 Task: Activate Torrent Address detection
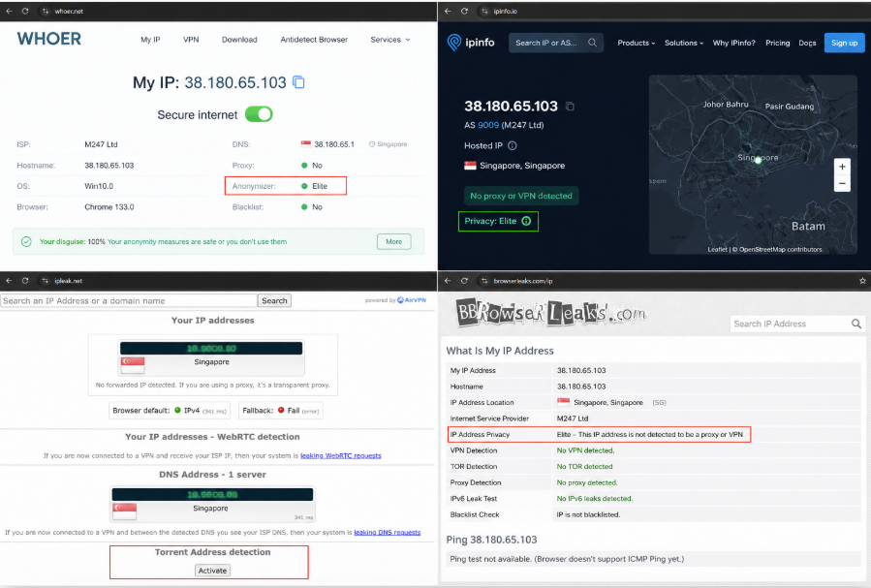click(212, 571)
